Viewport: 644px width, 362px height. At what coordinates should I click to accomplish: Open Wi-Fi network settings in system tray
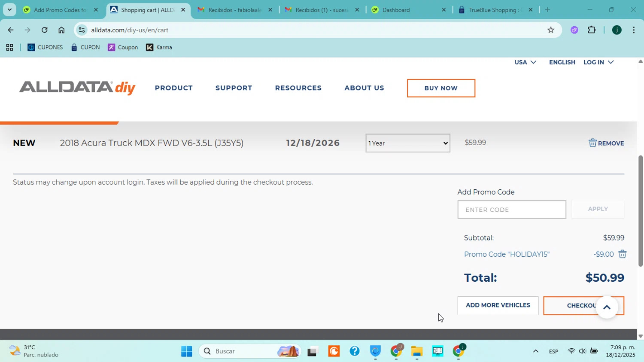pyautogui.click(x=571, y=351)
